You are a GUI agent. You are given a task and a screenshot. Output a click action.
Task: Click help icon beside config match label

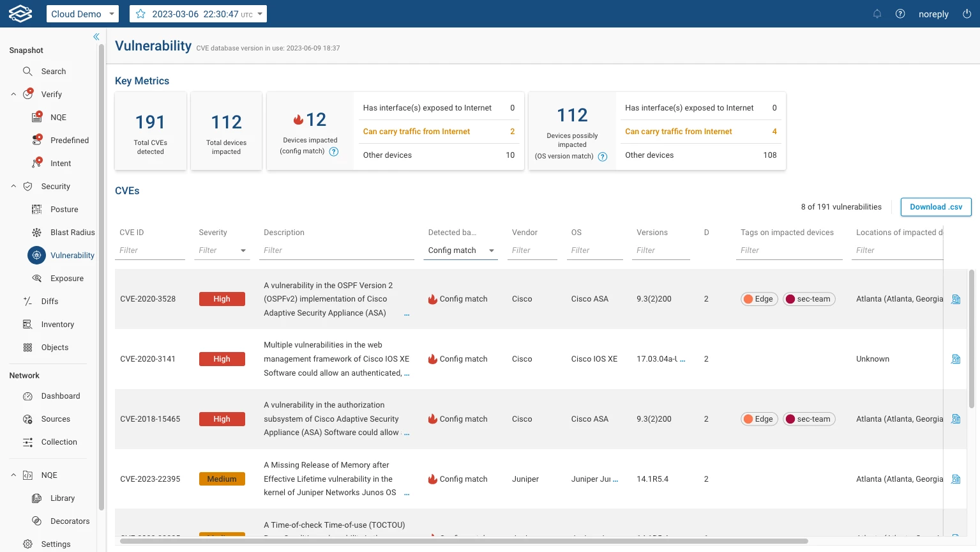[333, 151]
